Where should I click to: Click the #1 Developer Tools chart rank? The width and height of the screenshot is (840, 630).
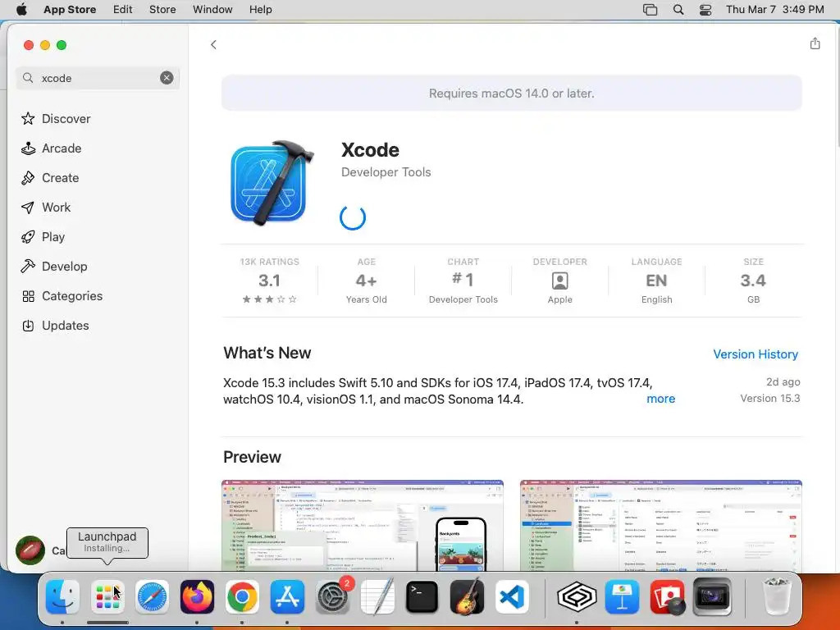(x=463, y=281)
